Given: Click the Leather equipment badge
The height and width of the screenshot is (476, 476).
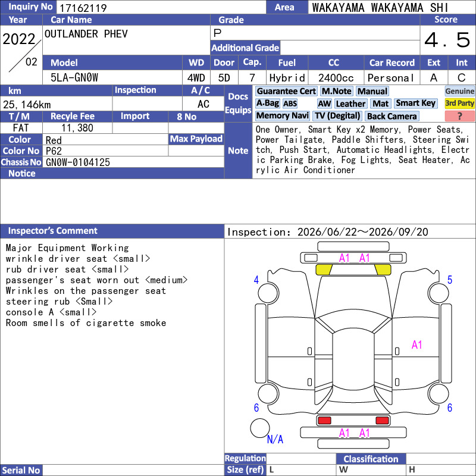Looking at the screenshot, I should point(350,104).
